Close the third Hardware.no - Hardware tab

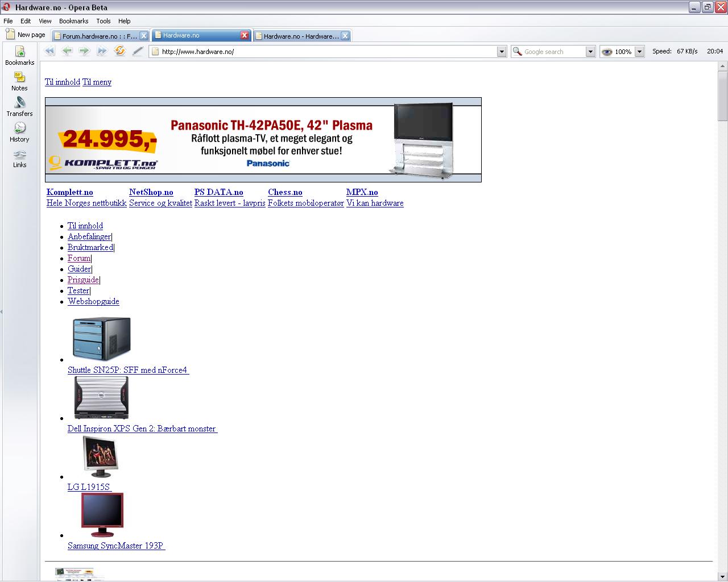click(x=345, y=36)
